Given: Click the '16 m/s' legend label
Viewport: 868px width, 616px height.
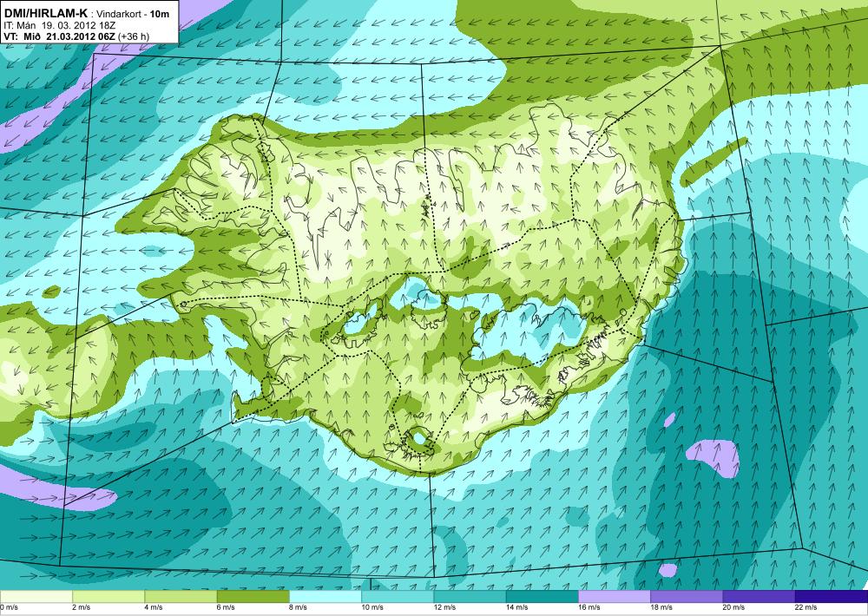Looking at the screenshot, I should [x=589, y=607].
